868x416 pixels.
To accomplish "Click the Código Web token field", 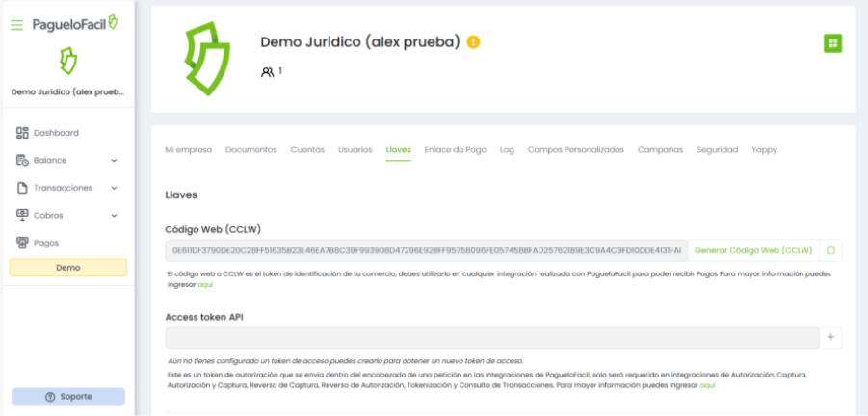I will click(x=426, y=250).
